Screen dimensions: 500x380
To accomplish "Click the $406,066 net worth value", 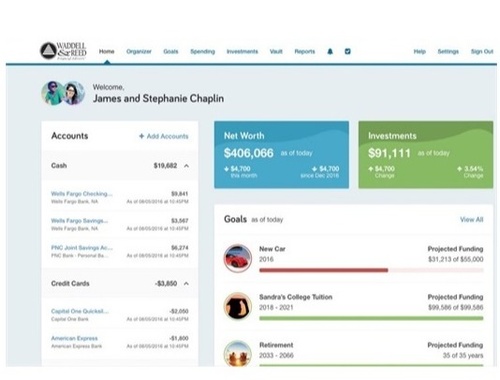I will click(x=249, y=153).
